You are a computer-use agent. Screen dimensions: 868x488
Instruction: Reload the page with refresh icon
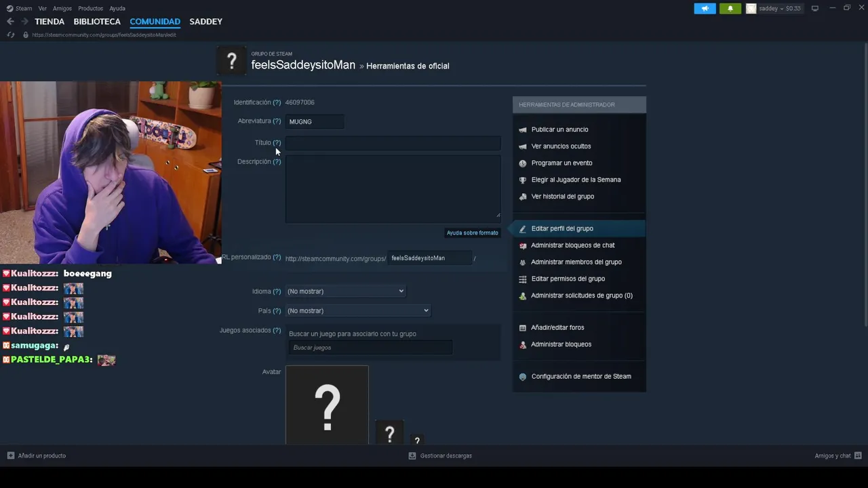[x=11, y=35]
